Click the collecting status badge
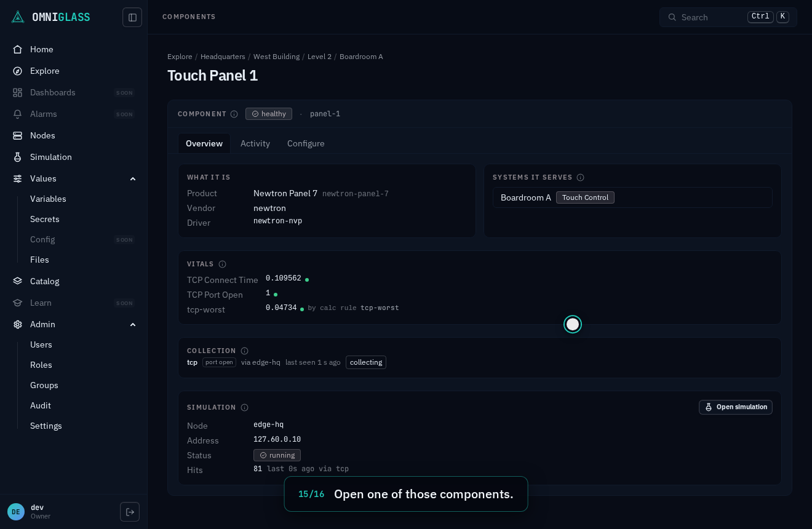The width and height of the screenshot is (812, 529). [x=366, y=362]
